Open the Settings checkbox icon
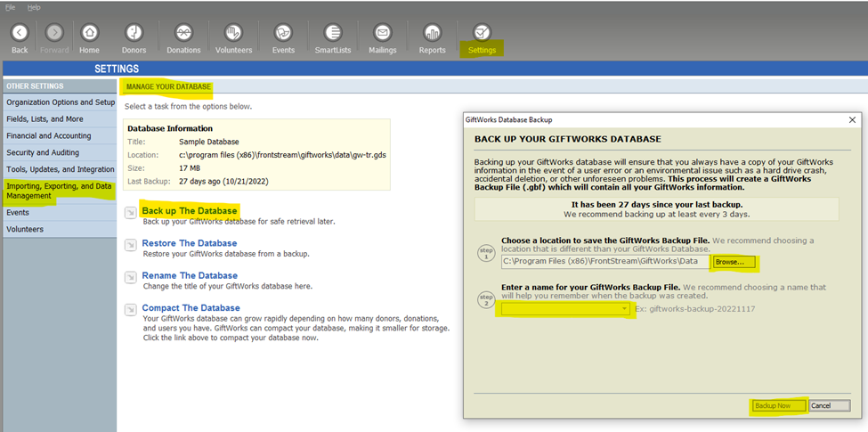Viewport: 868px width, 432px height. pyautogui.click(x=483, y=33)
